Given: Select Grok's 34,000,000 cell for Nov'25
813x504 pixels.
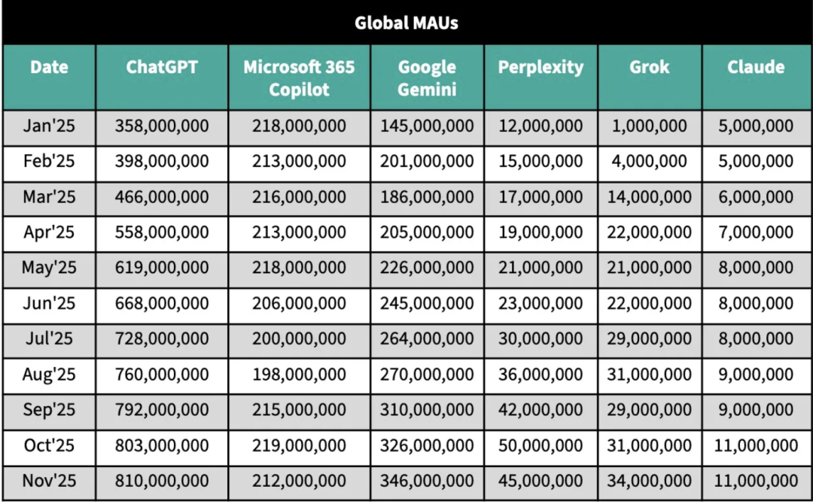Looking at the screenshot, I should click(650, 481).
